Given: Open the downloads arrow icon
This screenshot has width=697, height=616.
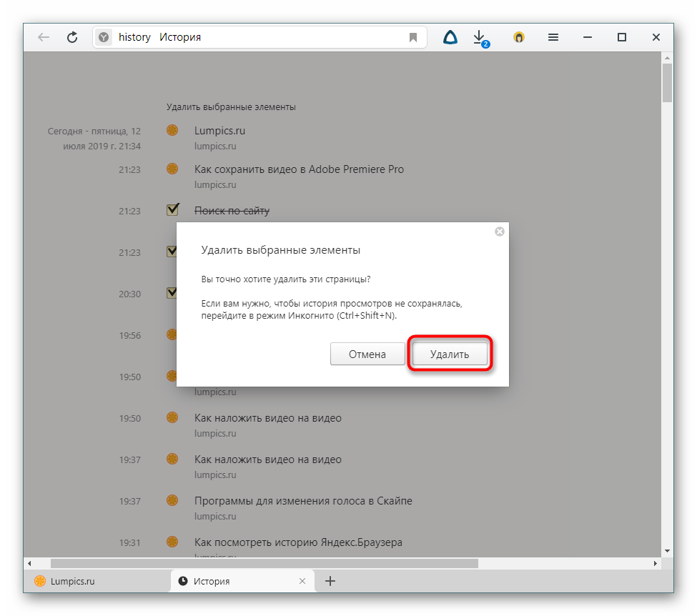Looking at the screenshot, I should pyautogui.click(x=480, y=37).
